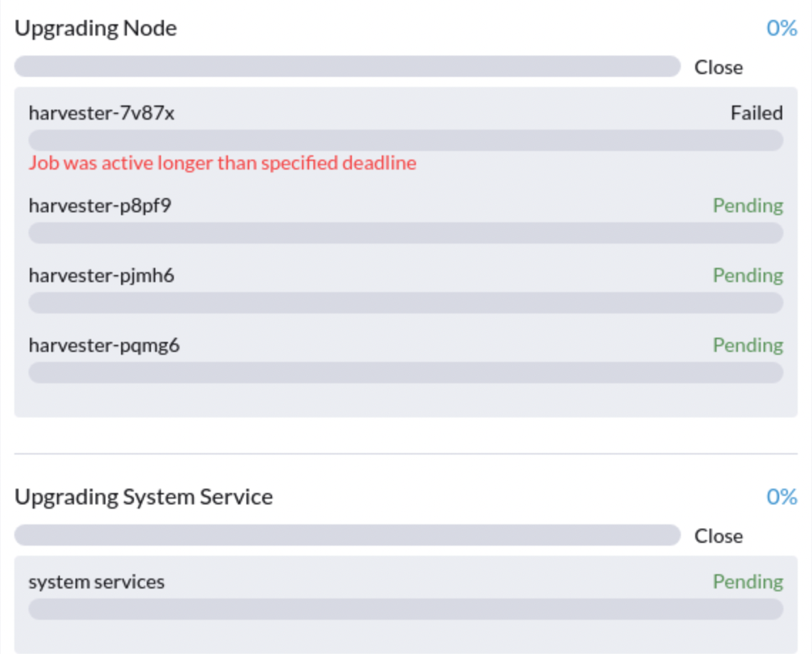Viewport: 812px width, 654px height.
Task: Select the harvester-pjmh6 node name
Action: (x=101, y=275)
